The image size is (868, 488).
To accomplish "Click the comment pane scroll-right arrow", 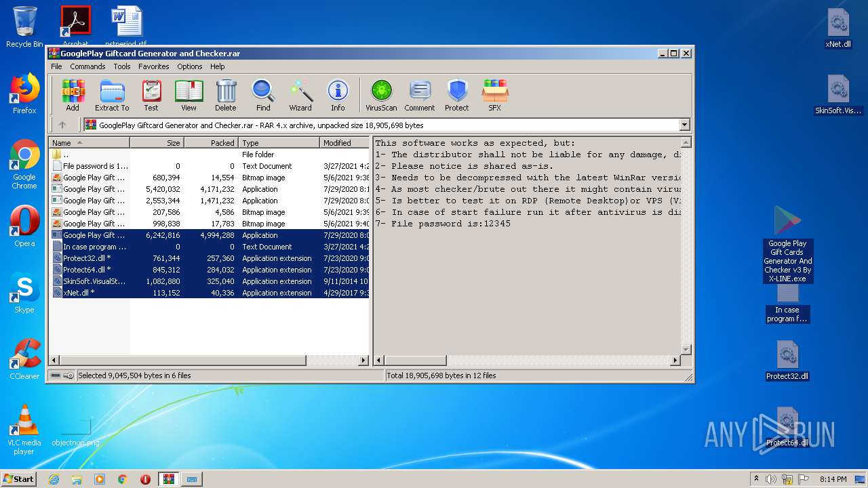I will (675, 361).
